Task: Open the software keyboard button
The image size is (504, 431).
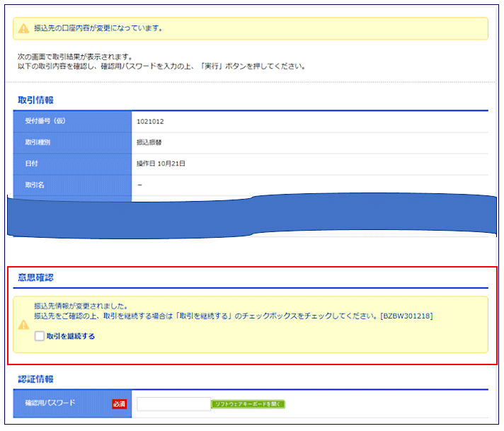Action: [x=248, y=404]
